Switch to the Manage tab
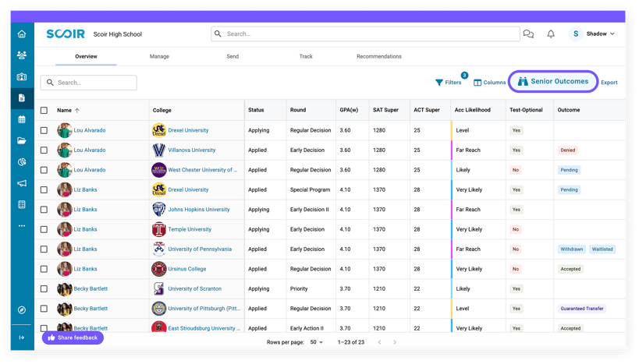 tap(159, 57)
